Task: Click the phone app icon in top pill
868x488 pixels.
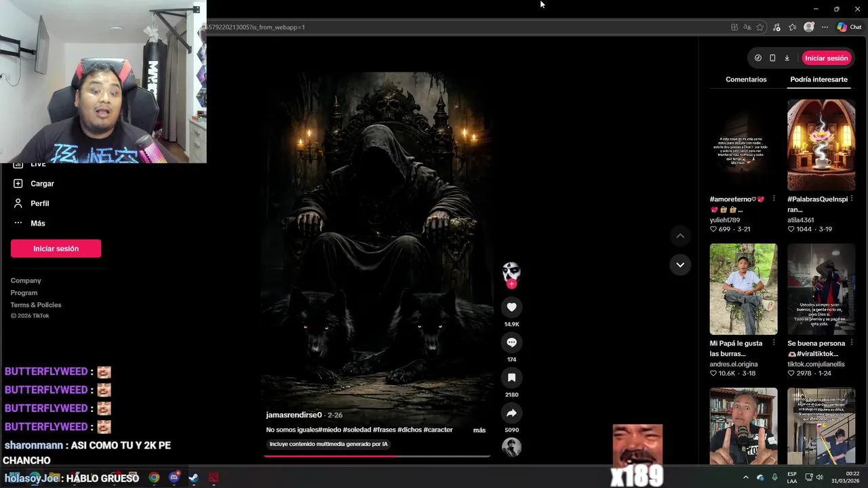Action: [x=772, y=58]
